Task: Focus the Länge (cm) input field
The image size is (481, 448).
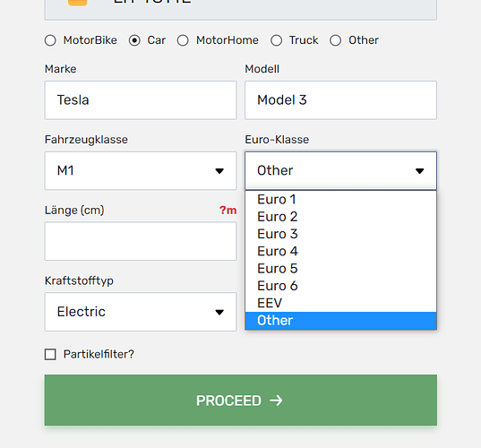Action: [141, 241]
